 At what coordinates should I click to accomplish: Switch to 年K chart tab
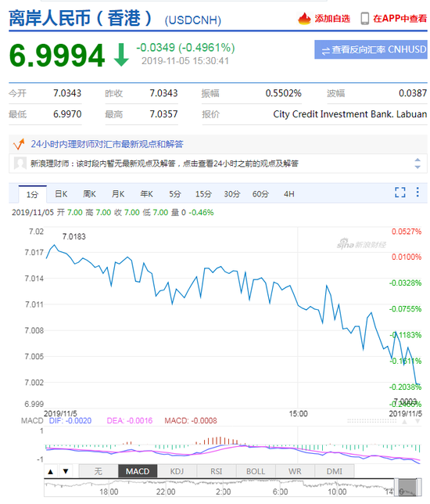[x=146, y=194]
